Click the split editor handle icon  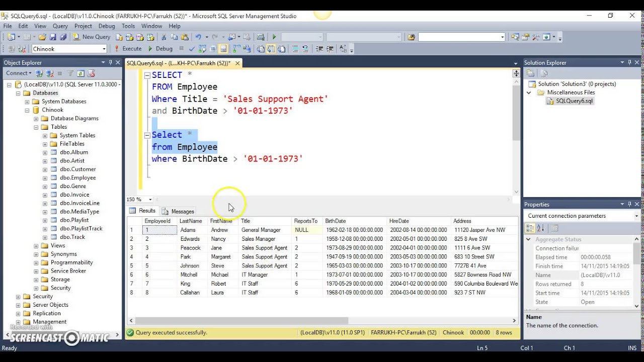coord(516,73)
